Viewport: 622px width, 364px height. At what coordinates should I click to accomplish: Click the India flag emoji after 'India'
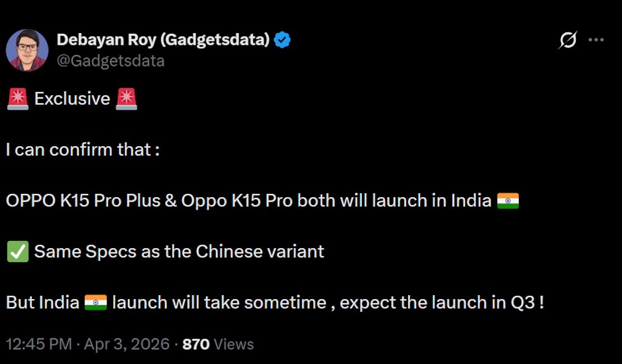pyautogui.click(x=509, y=200)
